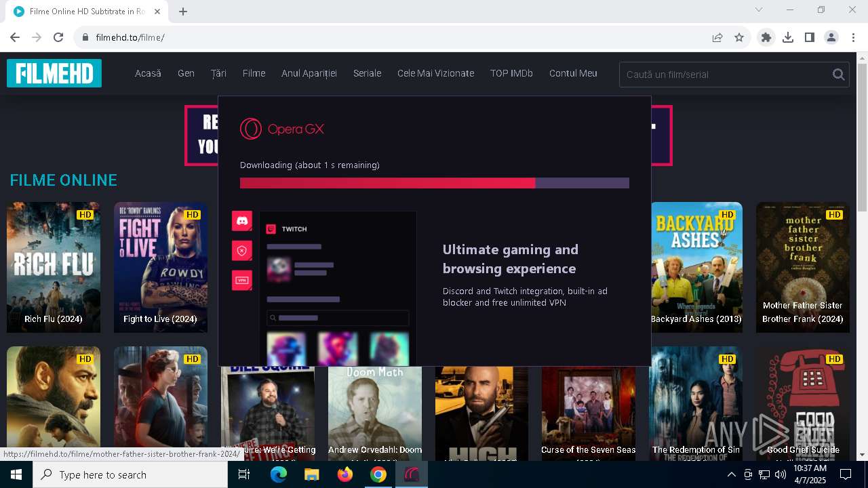
Task: Open Andrew Orvedahl: Doom Math poster
Action: [375, 413]
